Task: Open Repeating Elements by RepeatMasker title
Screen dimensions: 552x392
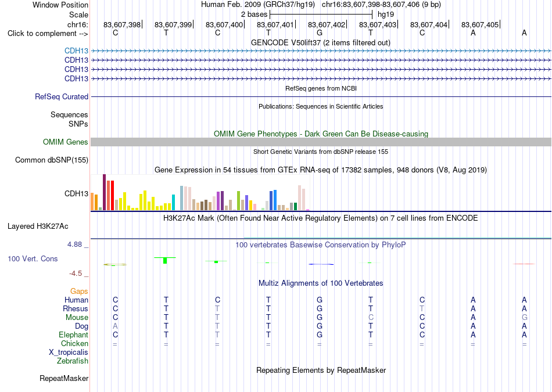Action: point(321,370)
